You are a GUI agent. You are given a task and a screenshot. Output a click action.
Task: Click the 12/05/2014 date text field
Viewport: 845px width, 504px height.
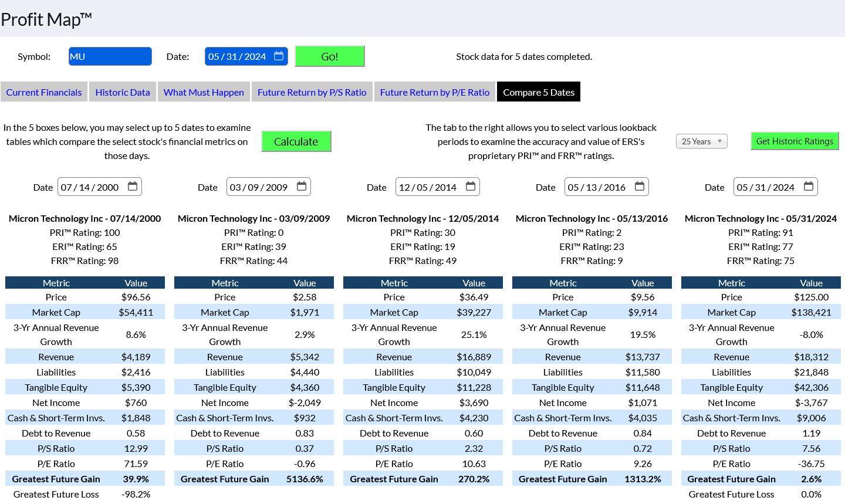click(428, 187)
